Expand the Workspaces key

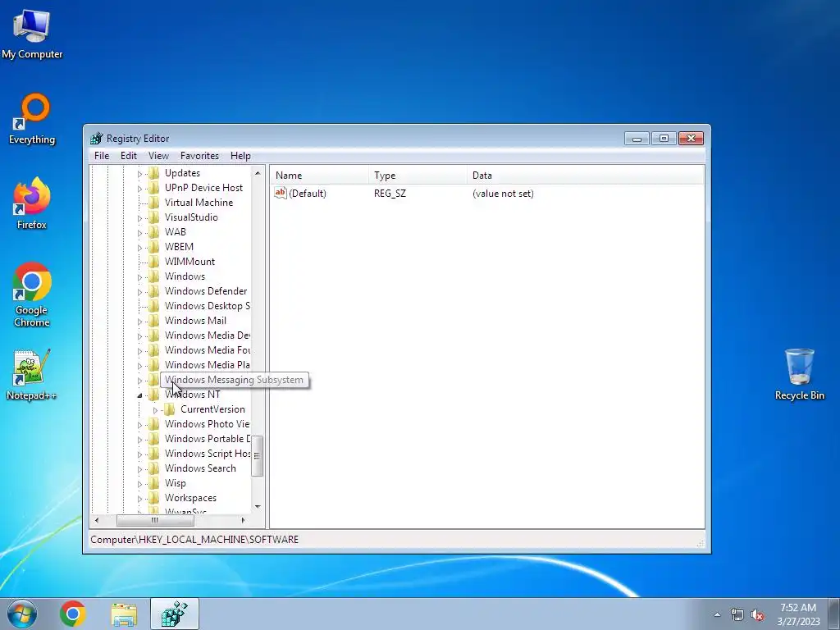[139, 499]
